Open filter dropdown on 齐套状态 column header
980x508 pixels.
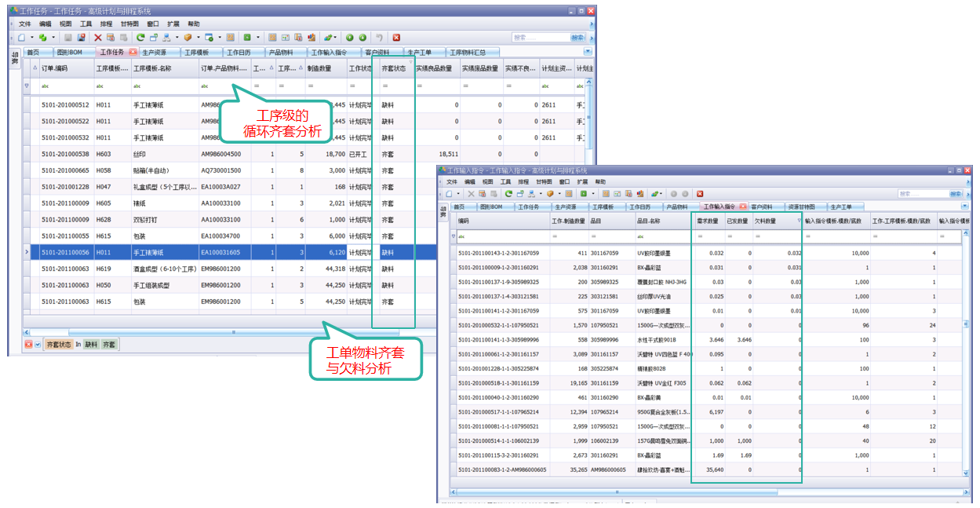point(410,64)
